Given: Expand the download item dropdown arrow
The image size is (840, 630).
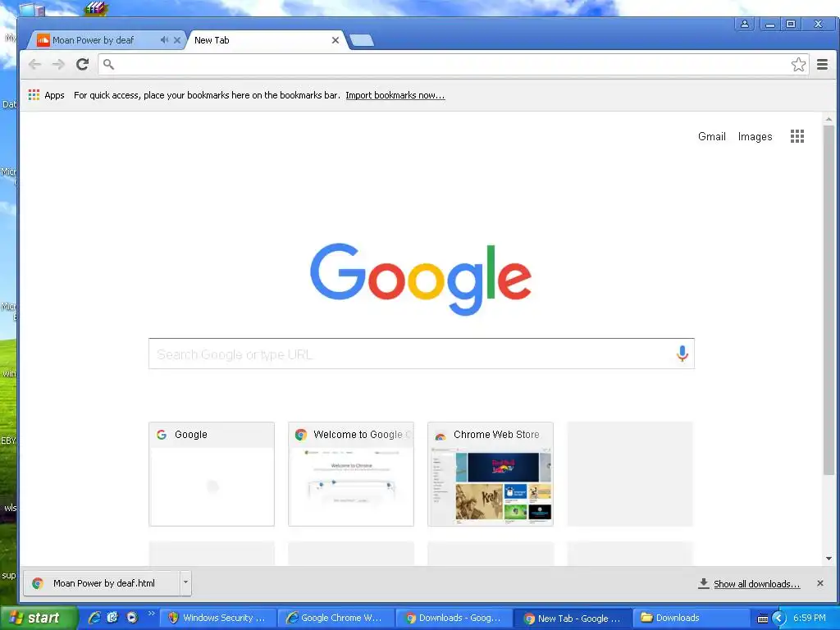Looking at the screenshot, I should point(185,583).
